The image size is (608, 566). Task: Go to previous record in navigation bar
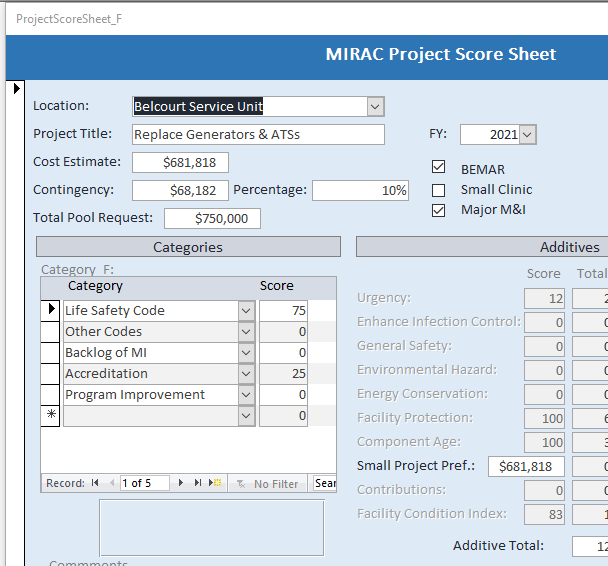(112, 483)
